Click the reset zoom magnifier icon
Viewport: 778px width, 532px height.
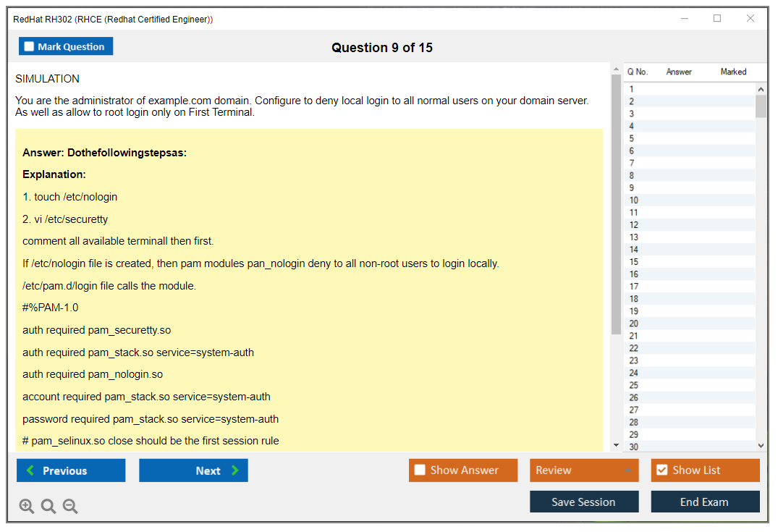tap(48, 506)
